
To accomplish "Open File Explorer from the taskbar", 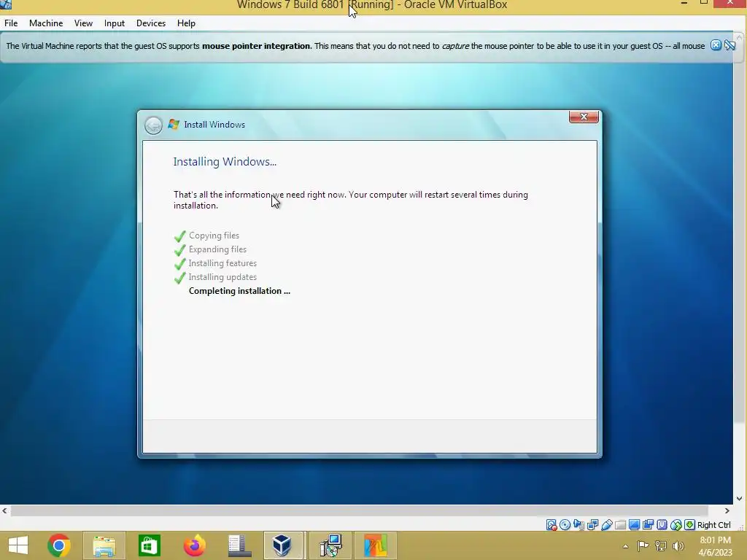I will tap(104, 545).
